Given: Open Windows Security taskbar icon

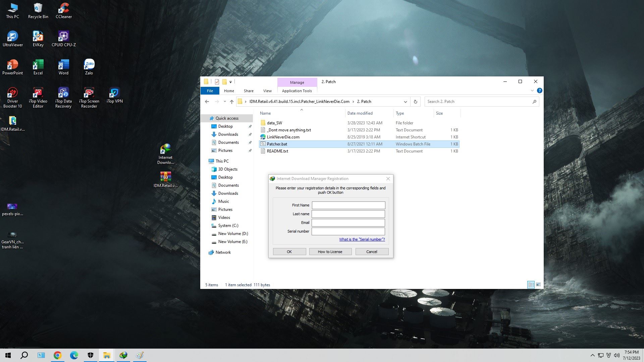Looking at the screenshot, I should tap(90, 355).
